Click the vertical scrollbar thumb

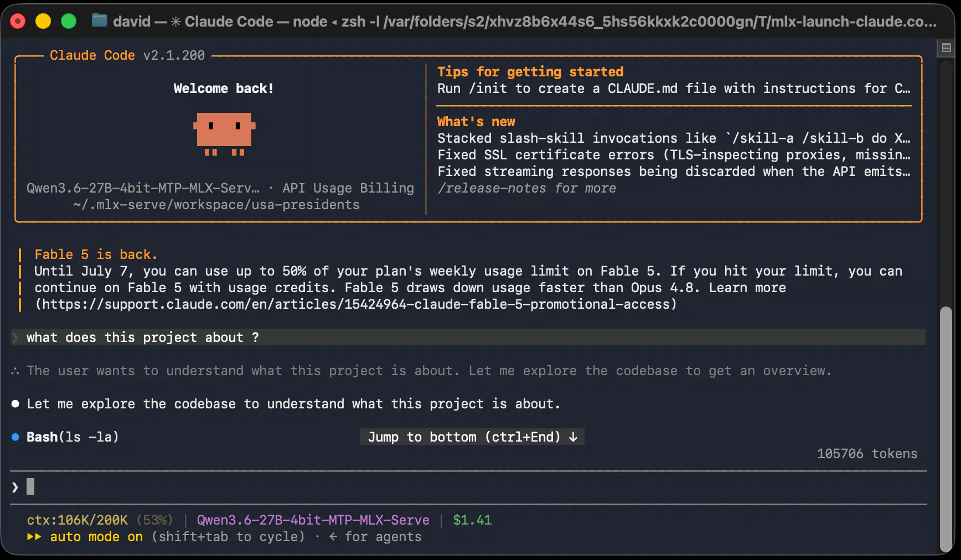click(x=946, y=429)
